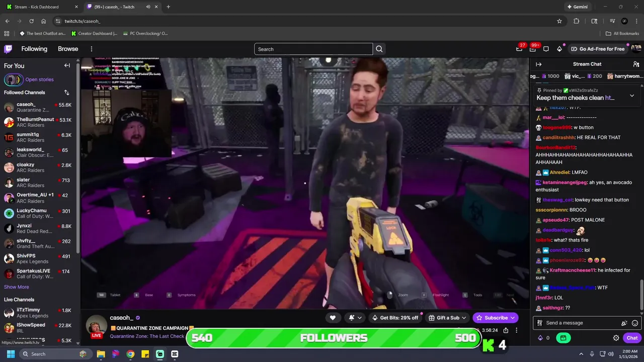Open Creator Dashboard bookmark
644x362 pixels.
[x=95, y=34]
